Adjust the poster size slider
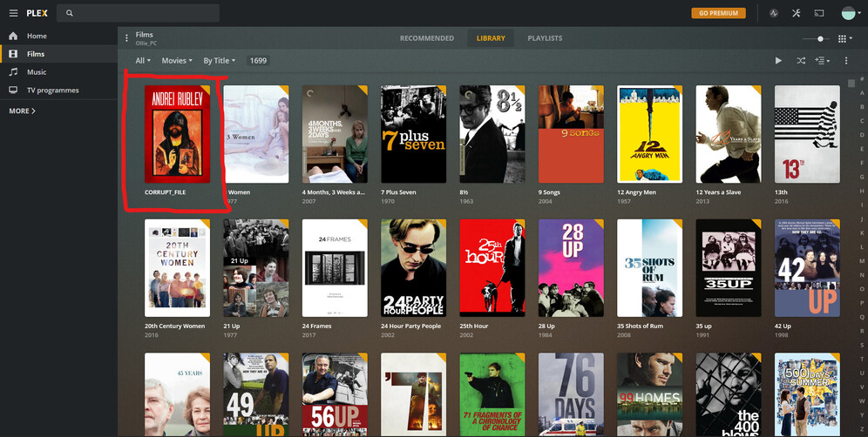Viewport: 868px width, 437px height. point(817,38)
